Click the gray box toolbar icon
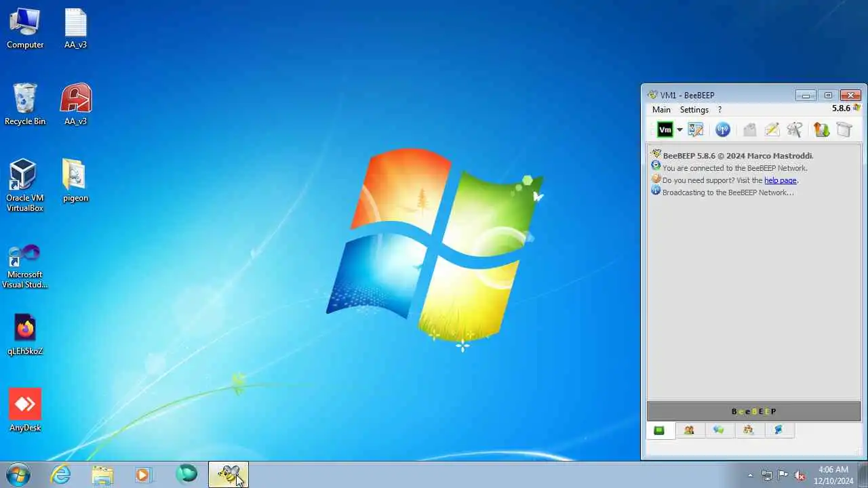This screenshot has height=488, width=868. (844, 129)
